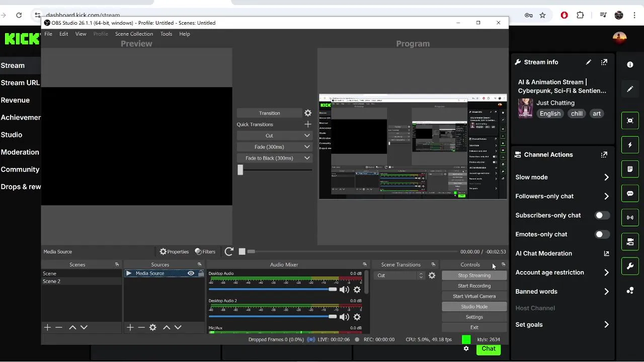Pop out Scenes dock icon
The height and width of the screenshot is (362, 644).
click(x=117, y=264)
